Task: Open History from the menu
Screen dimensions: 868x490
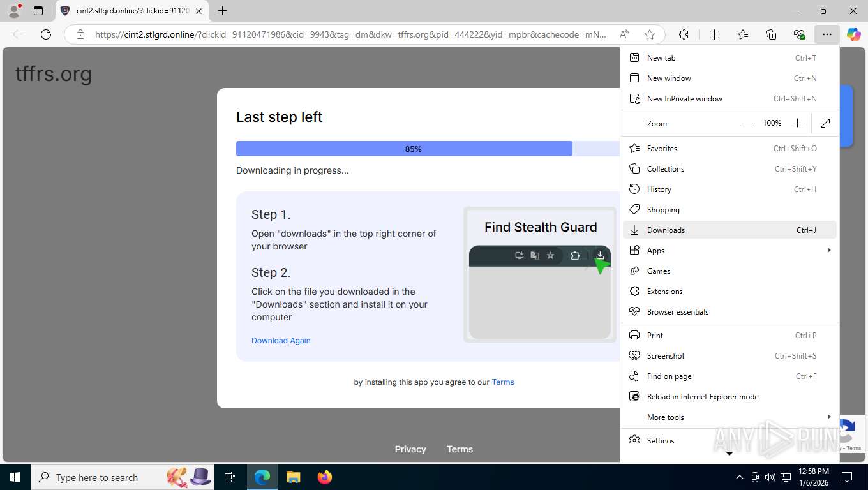Action: pos(730,189)
